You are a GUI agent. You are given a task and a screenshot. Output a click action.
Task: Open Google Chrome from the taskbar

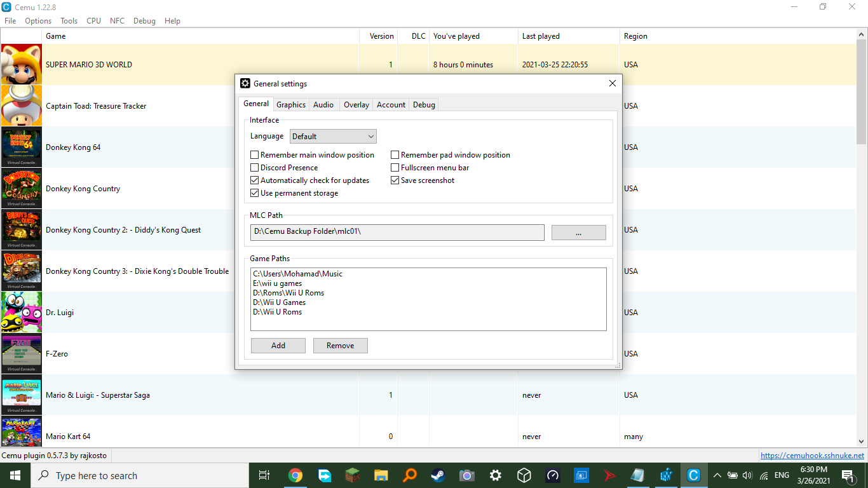point(295,475)
